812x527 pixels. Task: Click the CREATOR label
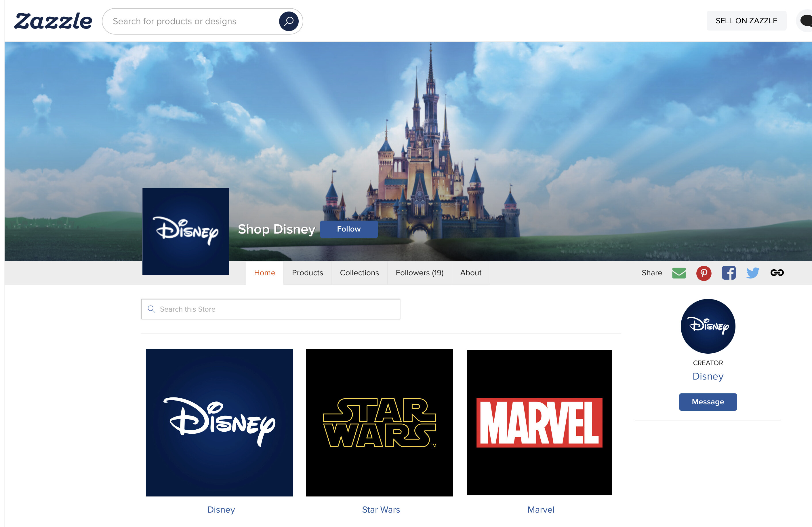click(x=708, y=363)
